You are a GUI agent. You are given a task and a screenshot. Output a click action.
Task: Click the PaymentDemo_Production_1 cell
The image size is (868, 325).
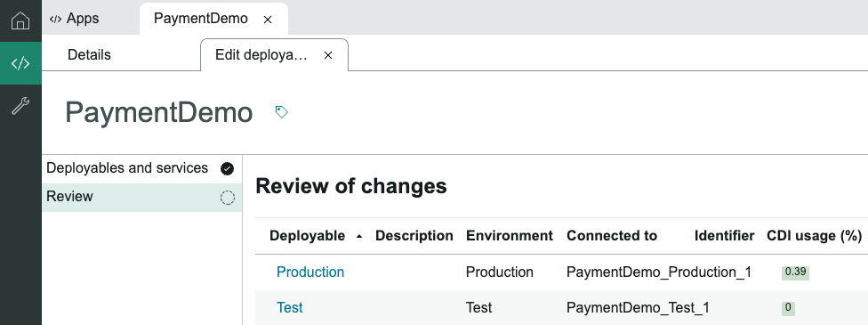coord(659,272)
